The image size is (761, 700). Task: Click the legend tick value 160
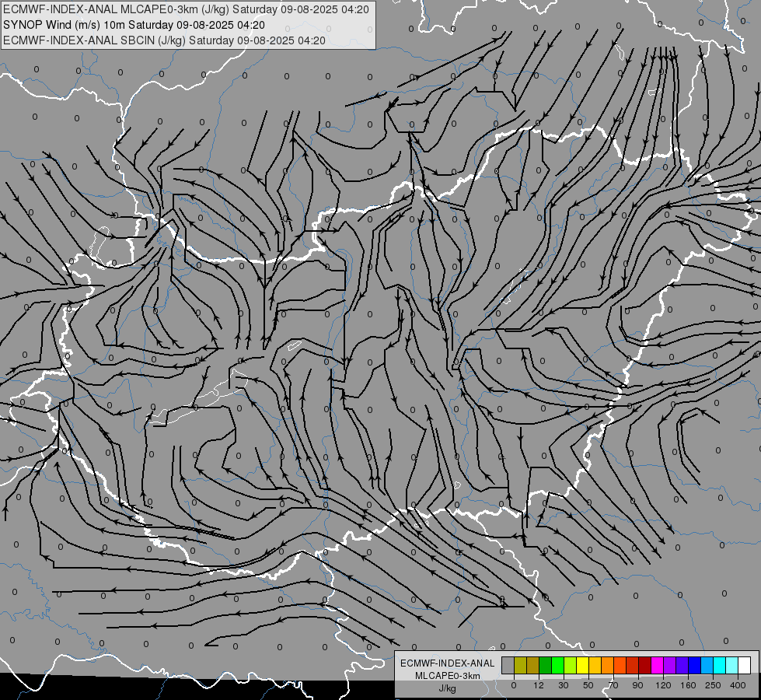[x=688, y=685]
